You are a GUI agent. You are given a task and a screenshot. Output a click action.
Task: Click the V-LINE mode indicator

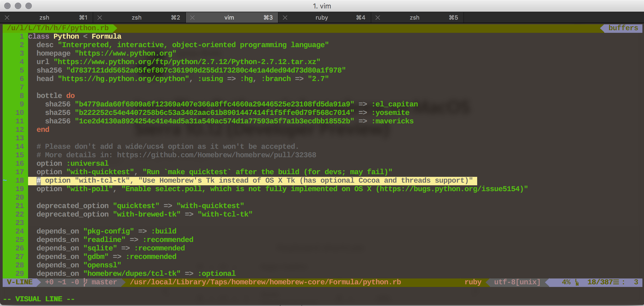coord(20,282)
